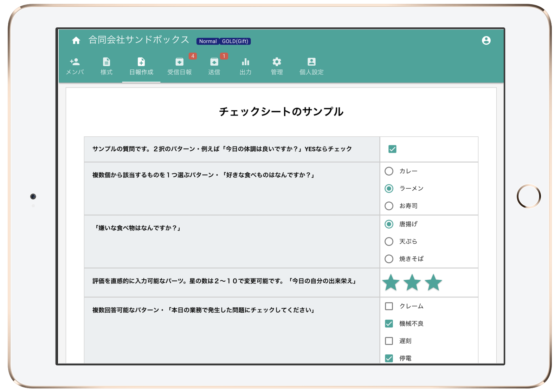Select the second rating star
Image resolution: width=555 pixels, height=392 pixels.
[412, 282]
